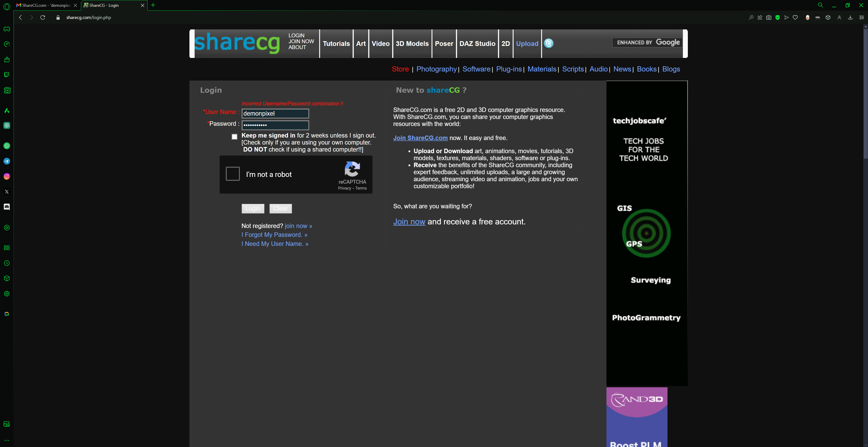The height and width of the screenshot is (447, 868).
Task: Open the Opera GX main menu icon
Action: point(7,7)
